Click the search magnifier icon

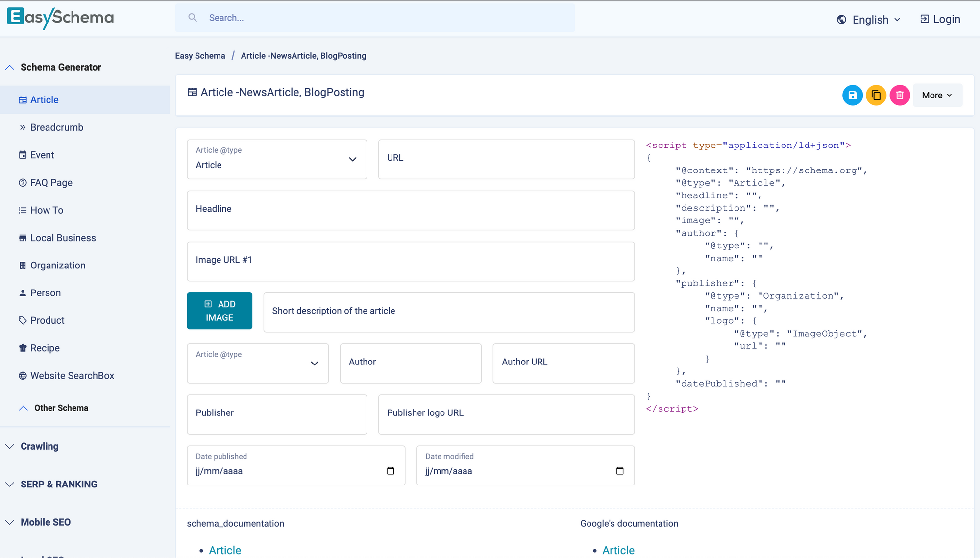tap(193, 17)
